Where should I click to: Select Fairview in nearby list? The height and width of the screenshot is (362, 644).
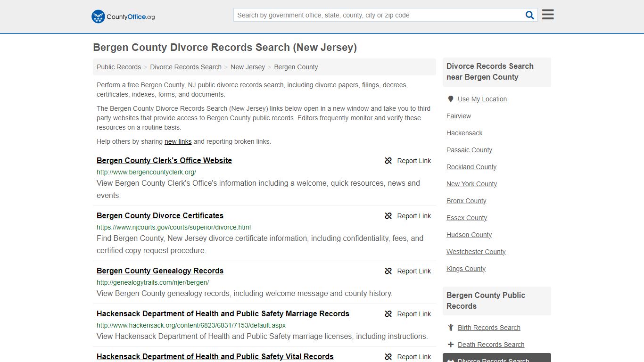[459, 116]
